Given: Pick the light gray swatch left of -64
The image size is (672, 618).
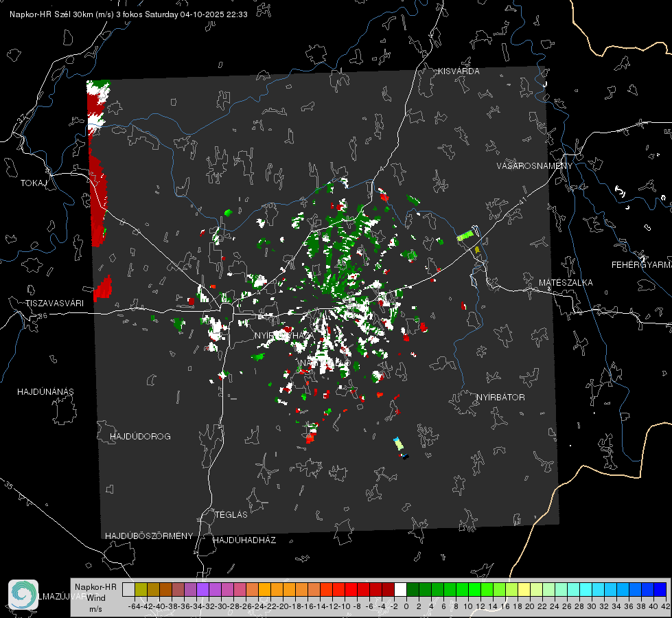Looking at the screenshot, I should 128,589.
